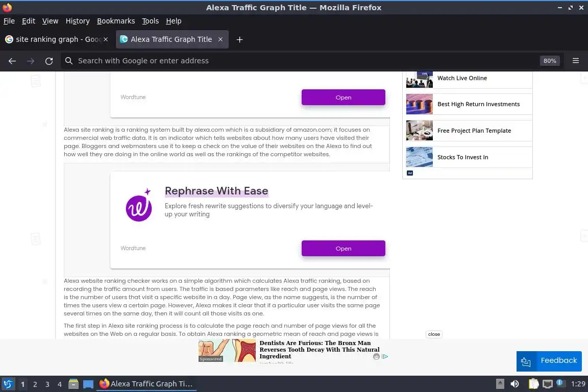This screenshot has width=588, height=392.
Task: Click the volume speaker tray icon
Action: pos(514,384)
